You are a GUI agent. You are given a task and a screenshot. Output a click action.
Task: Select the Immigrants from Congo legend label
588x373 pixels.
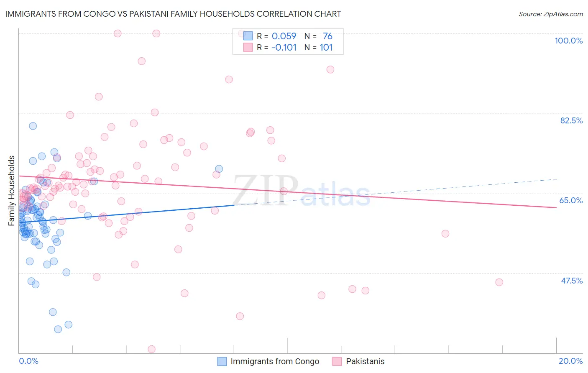tap(275, 361)
